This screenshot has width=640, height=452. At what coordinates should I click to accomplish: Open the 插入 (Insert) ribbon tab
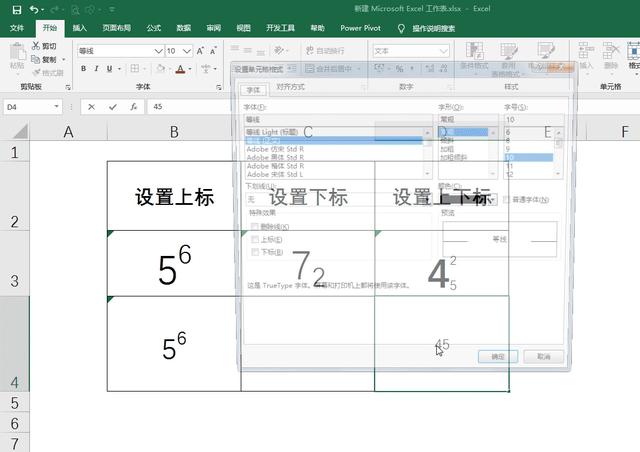79,28
